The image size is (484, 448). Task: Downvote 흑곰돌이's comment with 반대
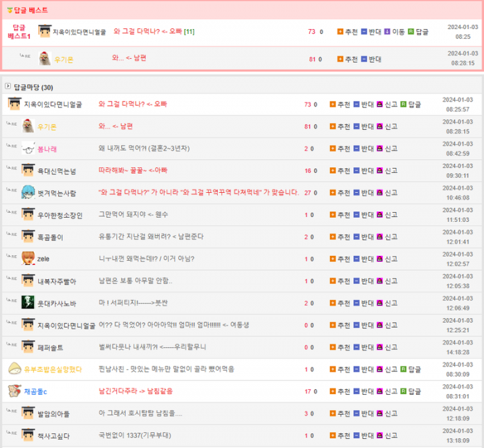[356, 237]
